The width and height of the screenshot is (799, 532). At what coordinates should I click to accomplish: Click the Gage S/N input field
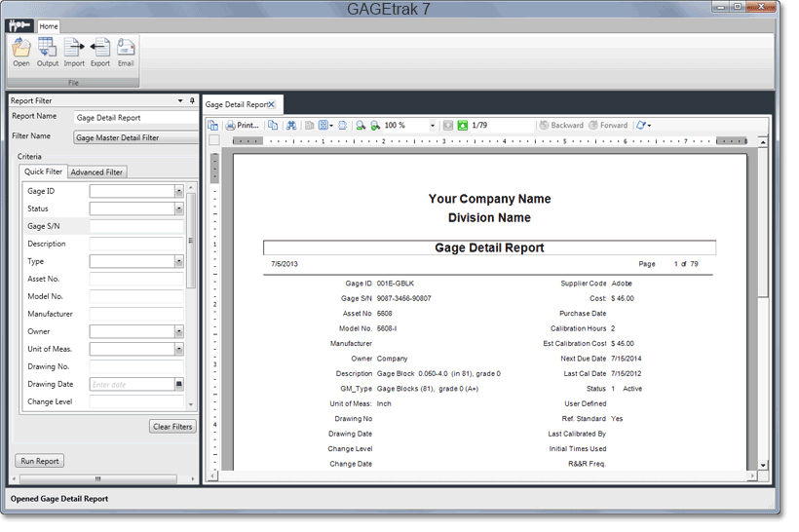136,226
